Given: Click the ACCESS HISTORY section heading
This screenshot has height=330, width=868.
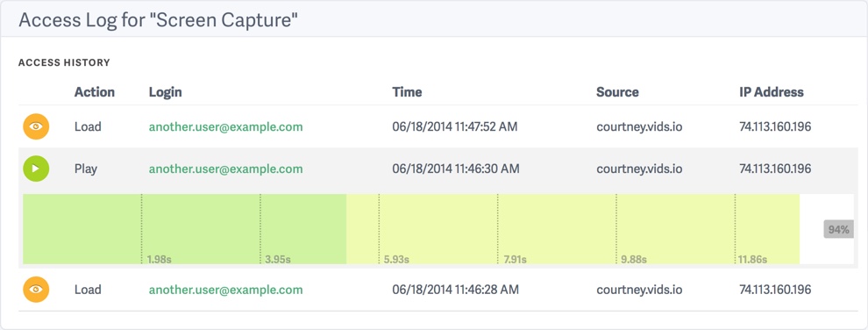Looking at the screenshot, I should (x=64, y=62).
